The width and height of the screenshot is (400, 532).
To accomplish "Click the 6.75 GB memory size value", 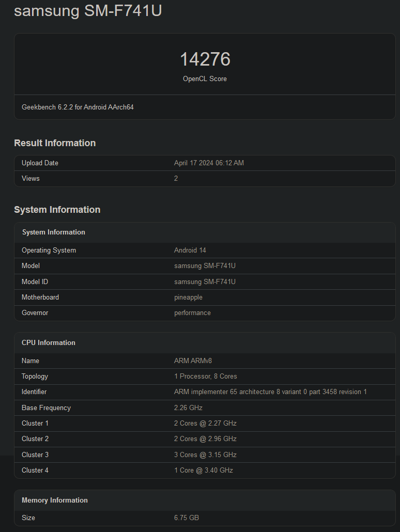I will click(186, 518).
